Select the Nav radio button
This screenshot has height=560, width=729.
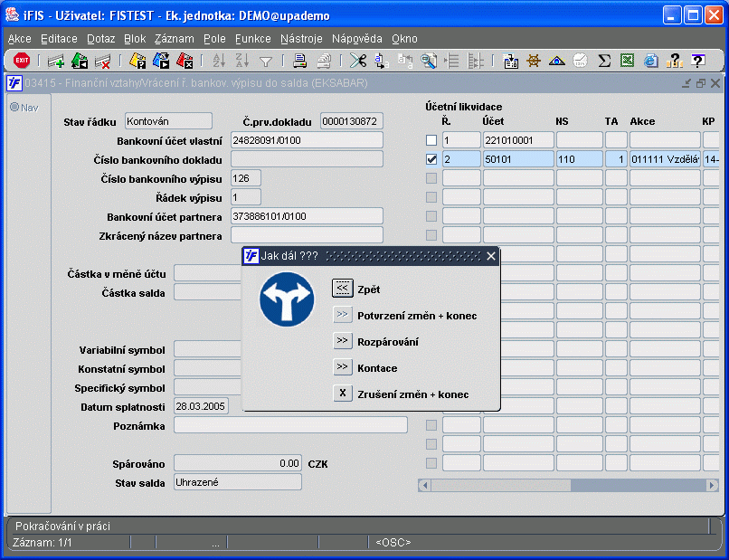click(x=14, y=107)
